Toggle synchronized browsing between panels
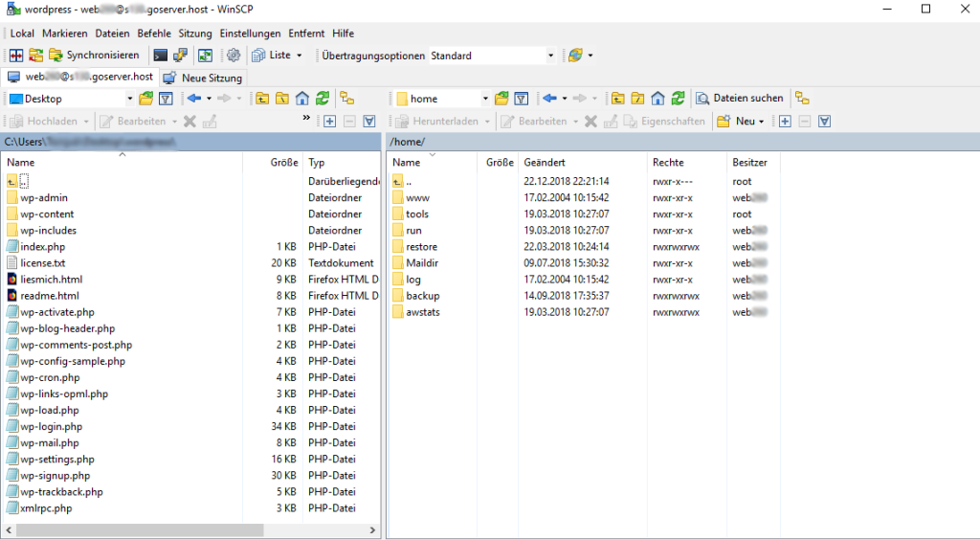The width and height of the screenshot is (980, 540). (x=206, y=56)
